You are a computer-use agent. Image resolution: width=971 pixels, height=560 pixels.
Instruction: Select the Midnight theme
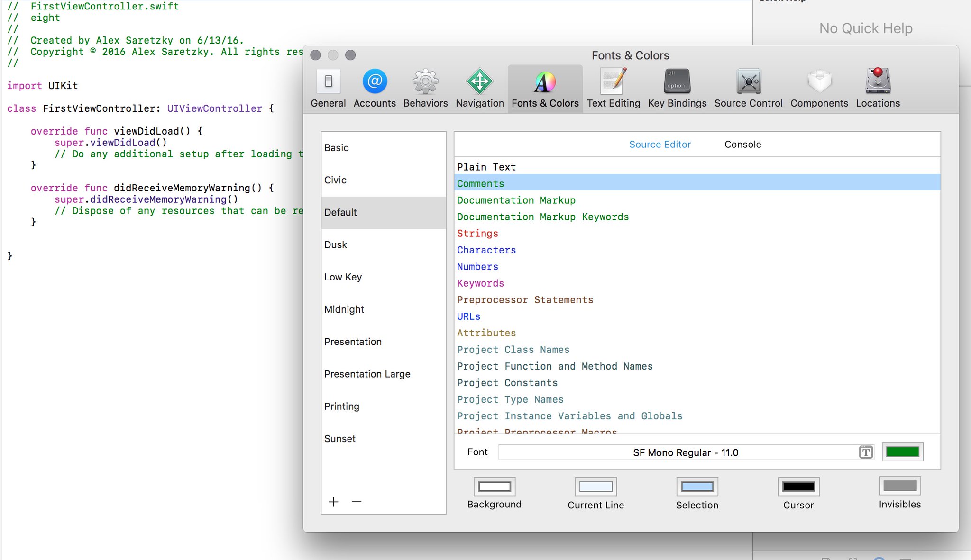tap(344, 309)
